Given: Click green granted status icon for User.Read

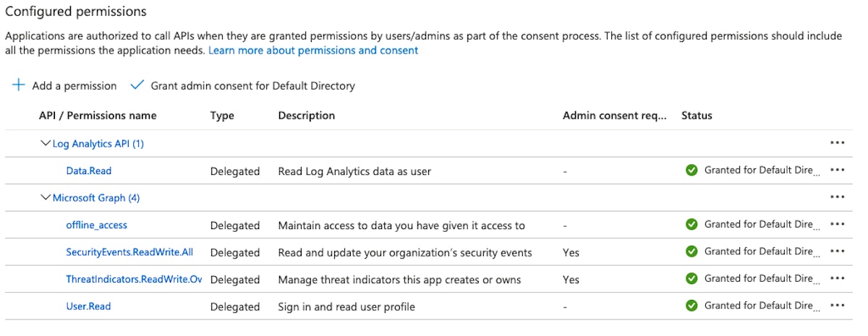Looking at the screenshot, I should coord(692,306).
